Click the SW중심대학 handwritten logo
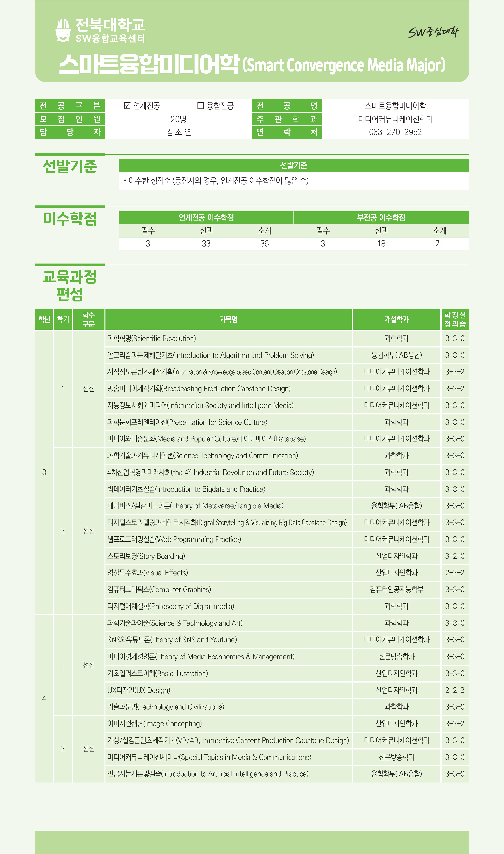The height and width of the screenshot is (854, 504). coord(433,32)
